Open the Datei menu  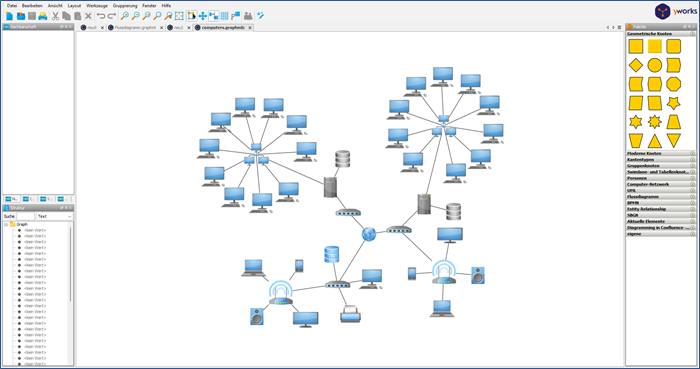(x=12, y=5)
